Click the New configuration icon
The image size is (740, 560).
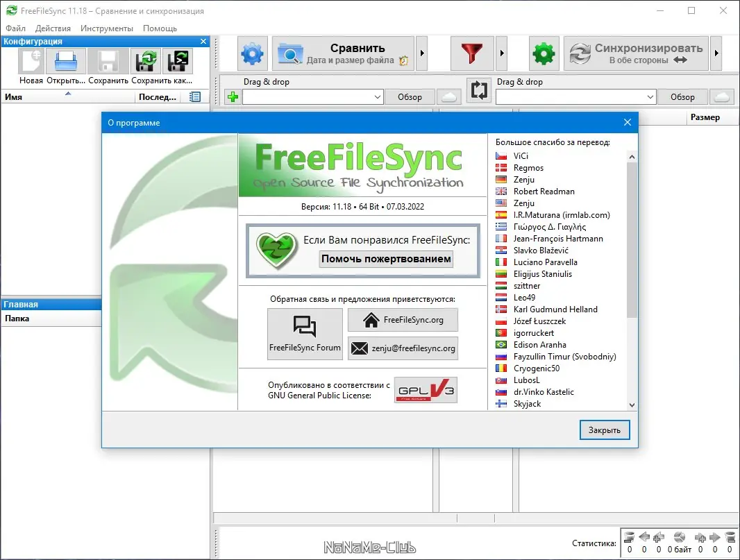[32, 61]
